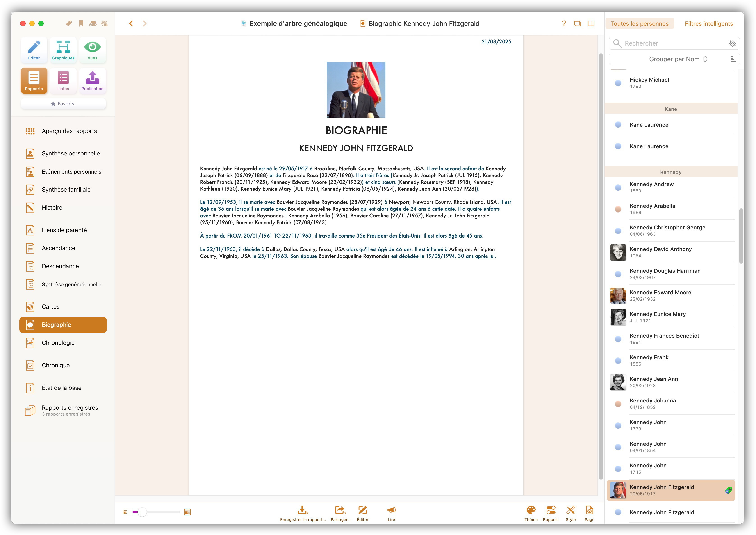Select Kennedy Edward Moore
This screenshot has width=756, height=535.
point(671,295)
